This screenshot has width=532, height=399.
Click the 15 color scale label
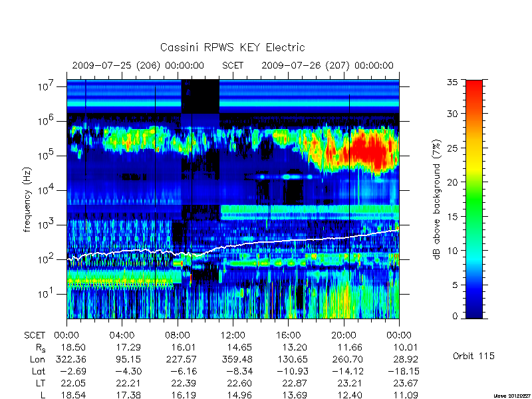(453, 217)
